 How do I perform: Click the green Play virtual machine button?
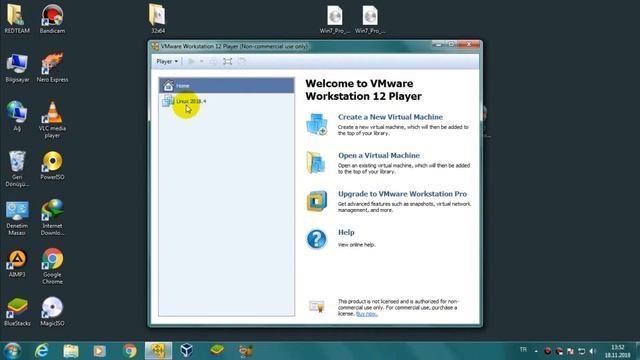tap(191, 61)
